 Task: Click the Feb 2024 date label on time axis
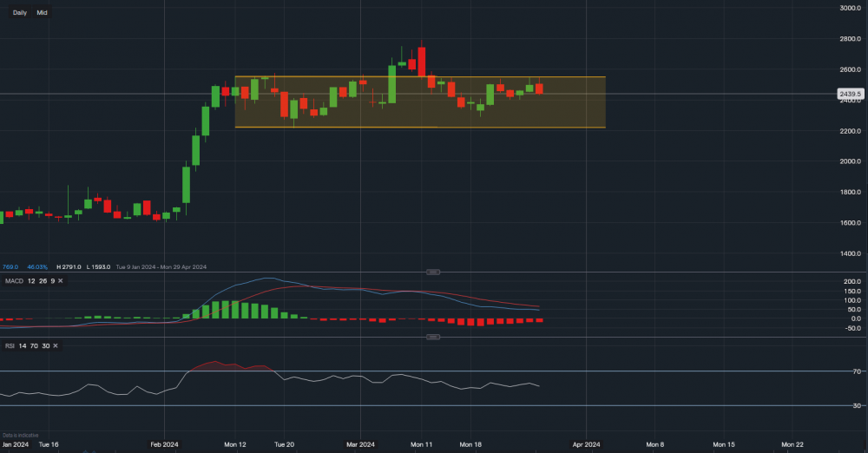164,444
